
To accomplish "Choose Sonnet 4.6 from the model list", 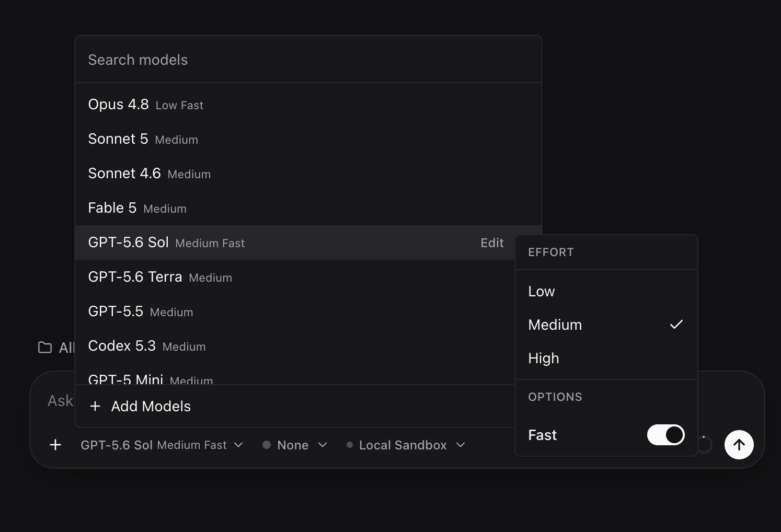I will point(308,174).
